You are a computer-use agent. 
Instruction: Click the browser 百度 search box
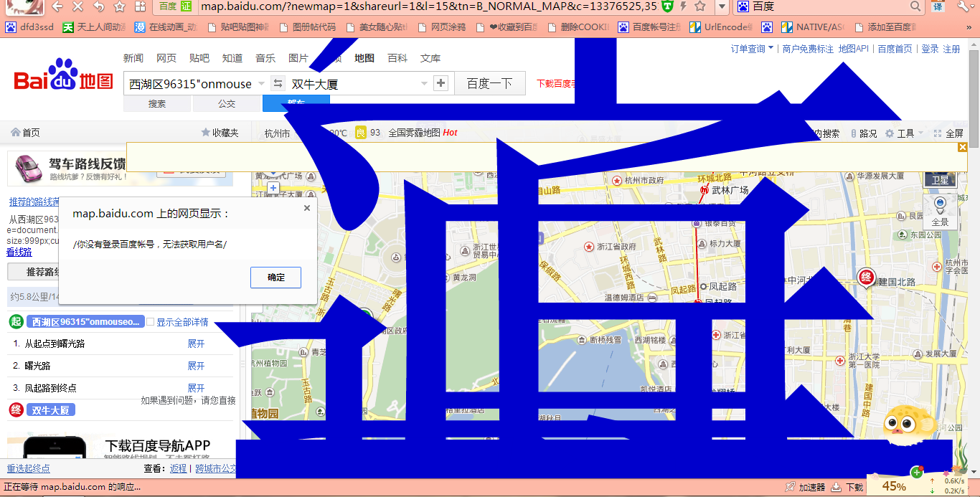tap(829, 6)
